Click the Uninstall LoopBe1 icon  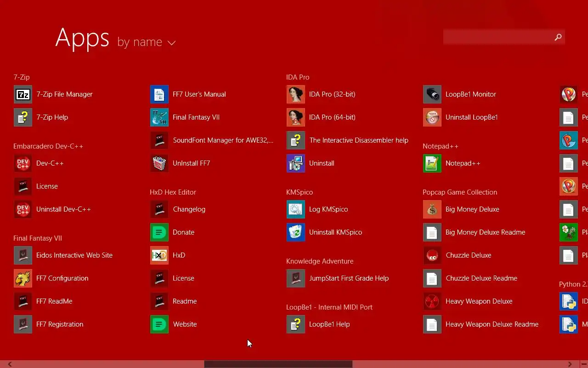(432, 117)
